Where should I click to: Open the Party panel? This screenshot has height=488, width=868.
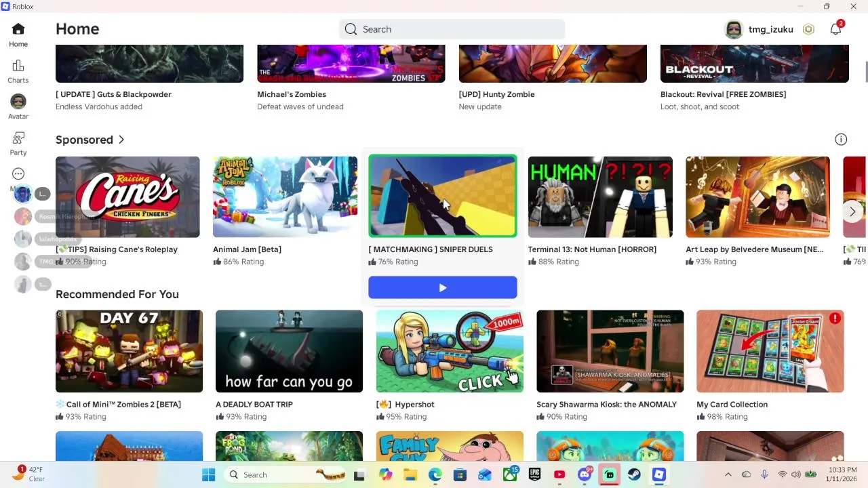pyautogui.click(x=18, y=144)
